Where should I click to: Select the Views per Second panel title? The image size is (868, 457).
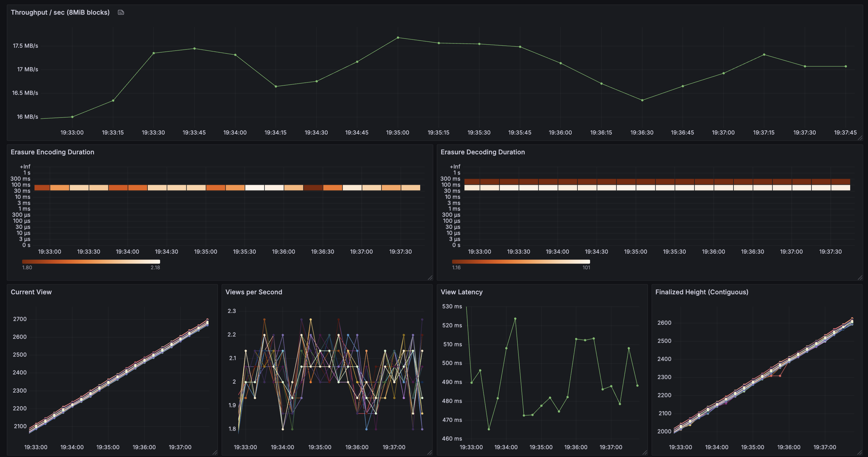point(254,292)
